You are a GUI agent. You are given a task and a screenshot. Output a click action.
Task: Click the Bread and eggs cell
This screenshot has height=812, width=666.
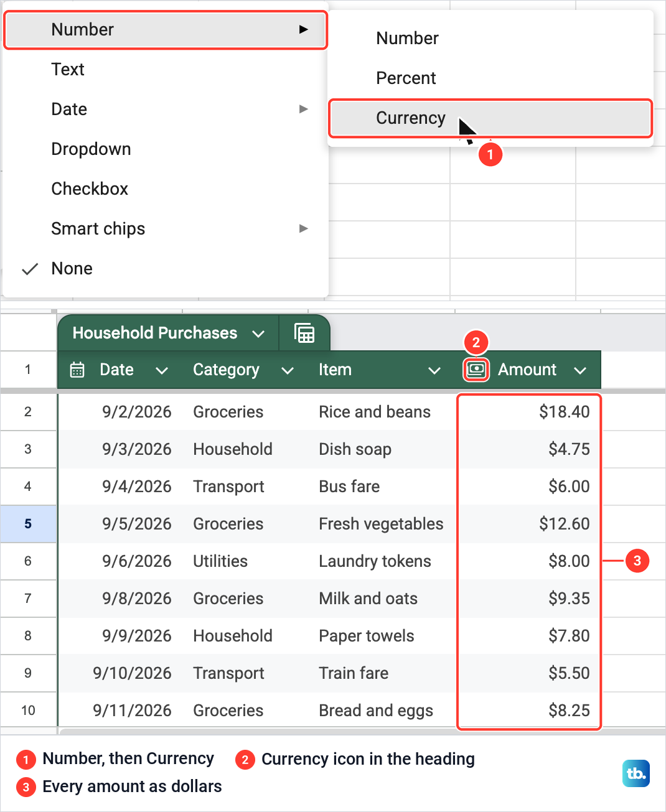(383, 711)
